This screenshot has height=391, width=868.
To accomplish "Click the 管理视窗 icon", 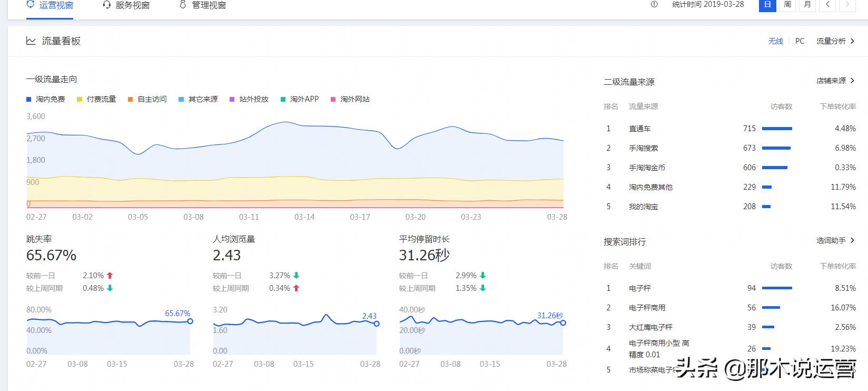I will [x=183, y=5].
